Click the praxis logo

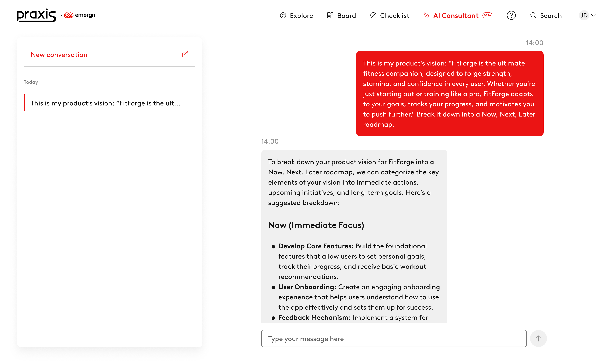pyautogui.click(x=36, y=15)
